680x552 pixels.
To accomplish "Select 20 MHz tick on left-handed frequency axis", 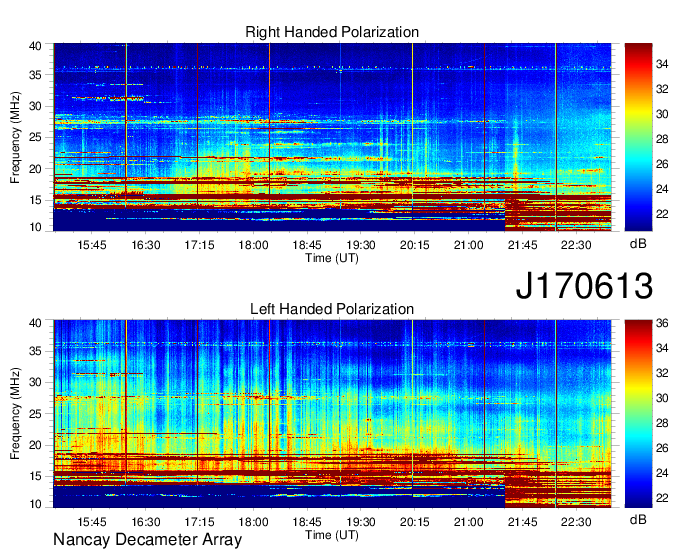I will click(36, 445).
